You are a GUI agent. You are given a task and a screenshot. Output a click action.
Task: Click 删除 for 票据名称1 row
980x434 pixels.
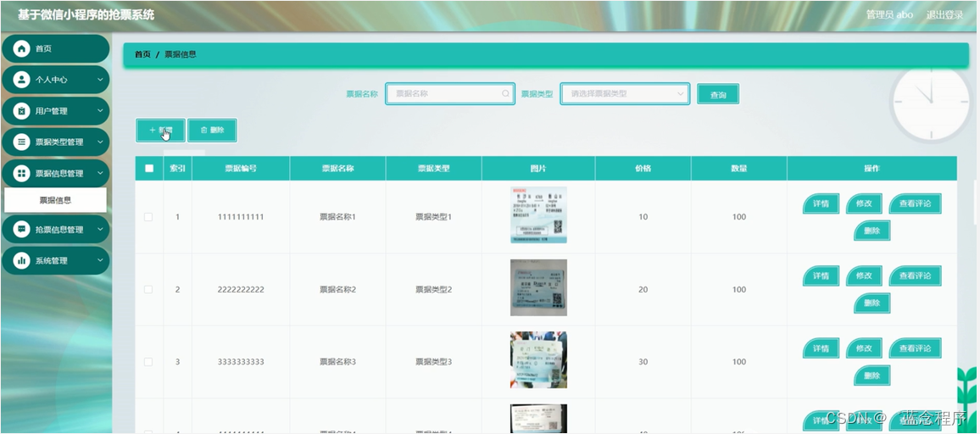(871, 230)
